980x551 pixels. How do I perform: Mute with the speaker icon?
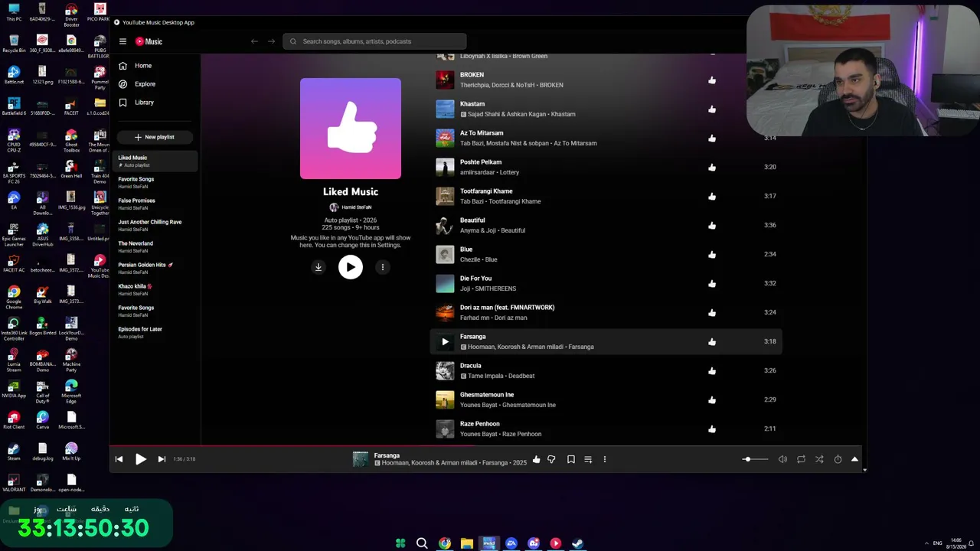782,459
